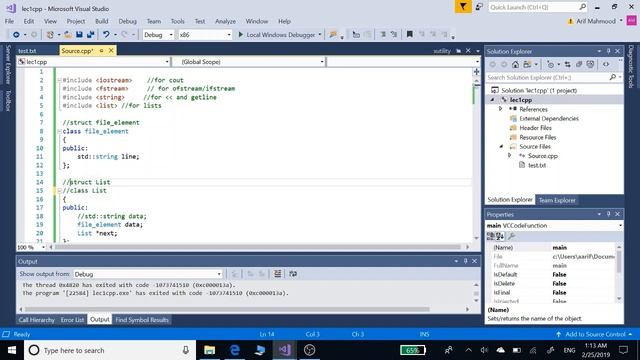
Task: Open the Debug menu
Action: (127, 21)
